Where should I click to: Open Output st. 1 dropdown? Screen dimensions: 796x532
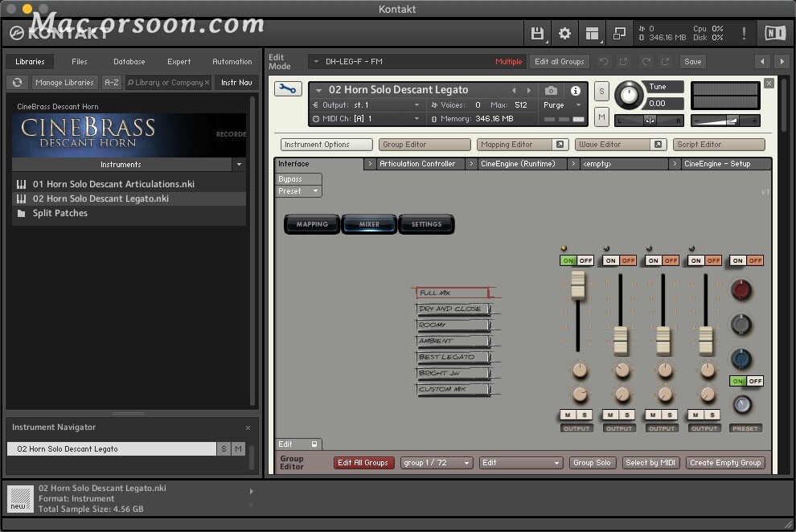pyautogui.click(x=417, y=105)
